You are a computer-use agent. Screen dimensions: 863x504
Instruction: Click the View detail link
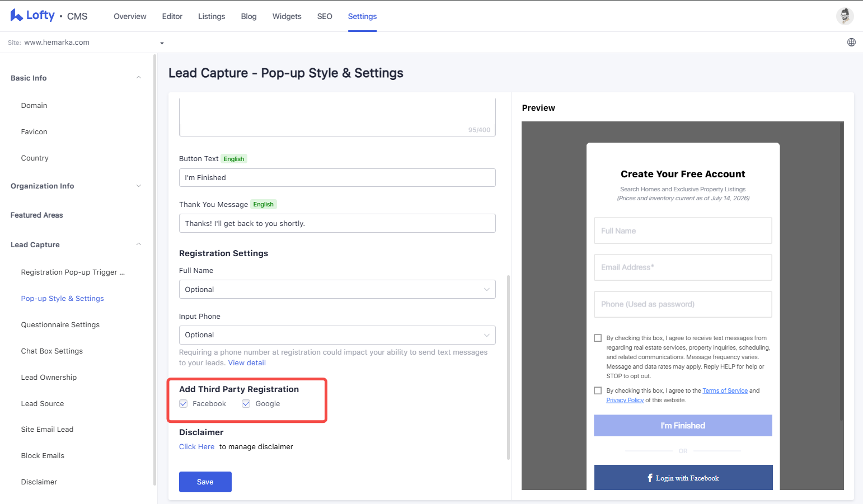point(247,363)
